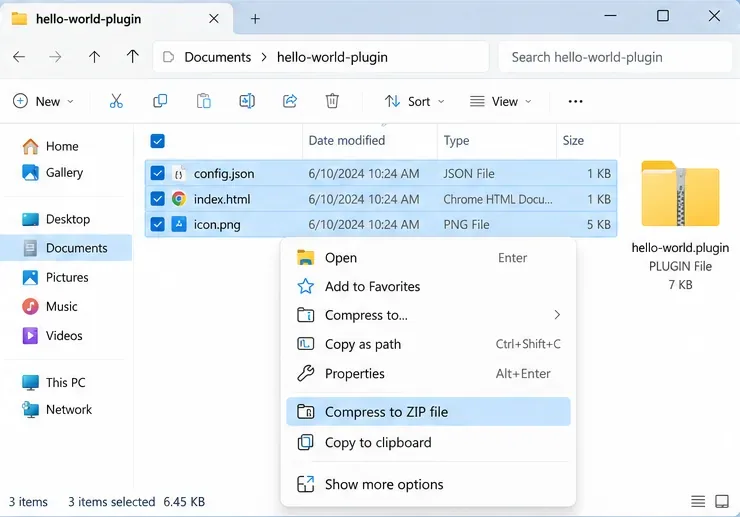The image size is (740, 517).
Task: Toggle the select-all checkbox in header
Action: click(158, 141)
